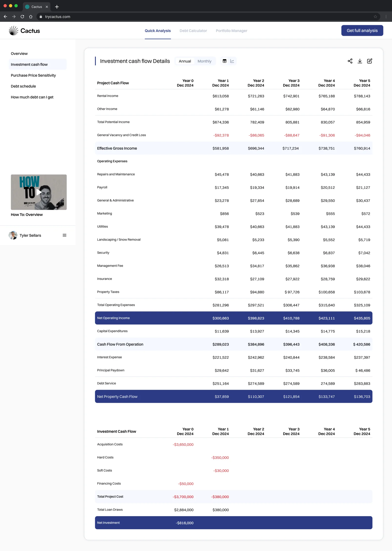392x551 pixels.
Task: Click the Cactus logo
Action: click(24, 31)
